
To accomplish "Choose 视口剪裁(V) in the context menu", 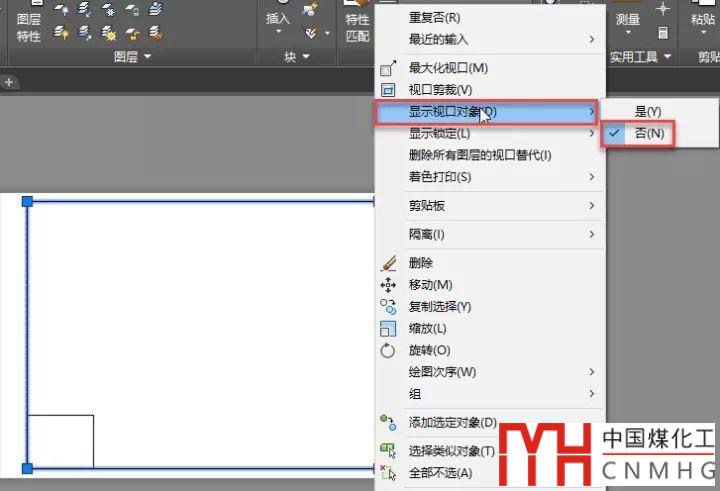I will pyautogui.click(x=489, y=90).
